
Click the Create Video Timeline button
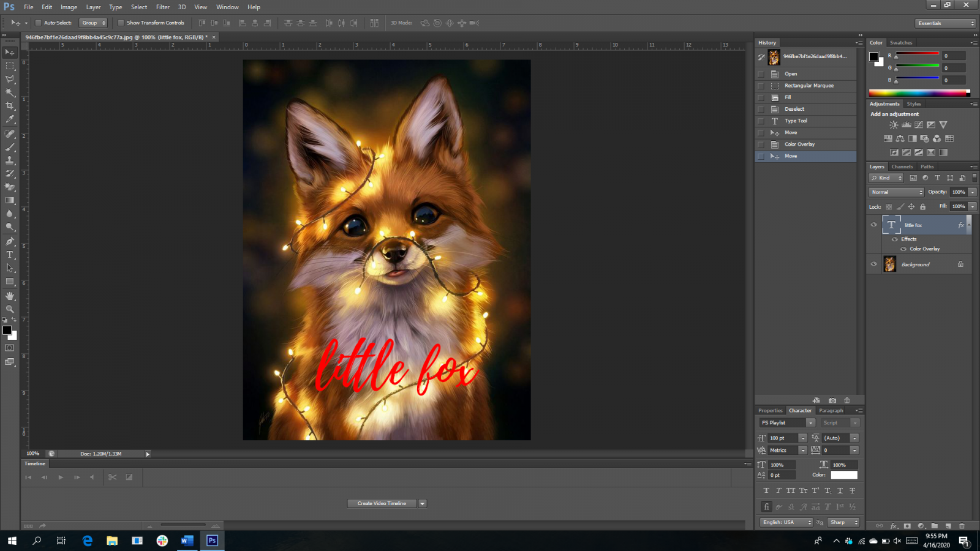382,504
